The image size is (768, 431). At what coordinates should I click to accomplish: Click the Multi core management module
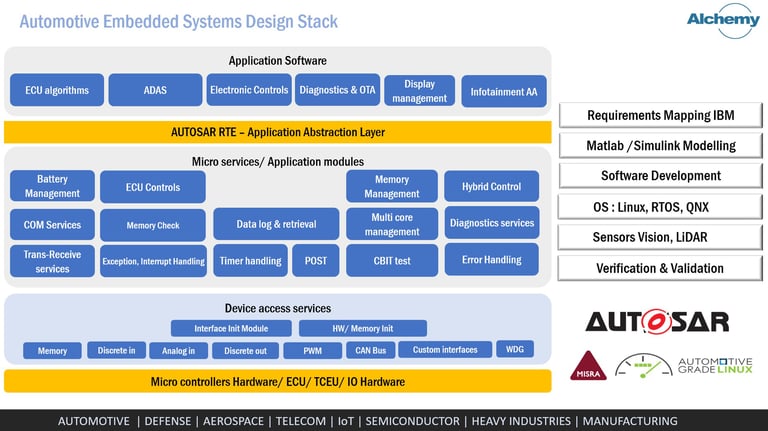[392, 224]
